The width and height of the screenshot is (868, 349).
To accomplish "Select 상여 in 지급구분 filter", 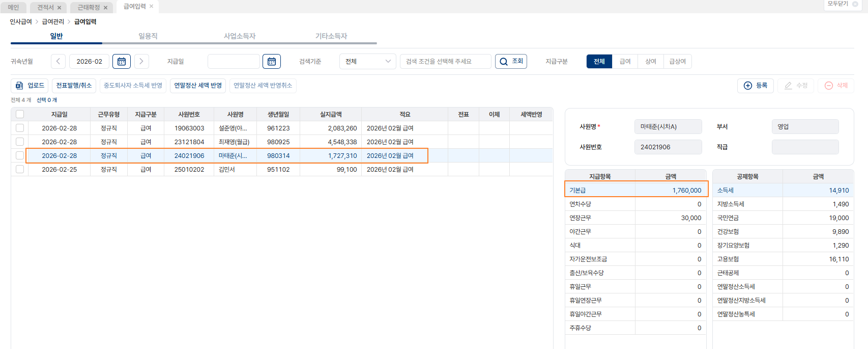I will (x=651, y=61).
